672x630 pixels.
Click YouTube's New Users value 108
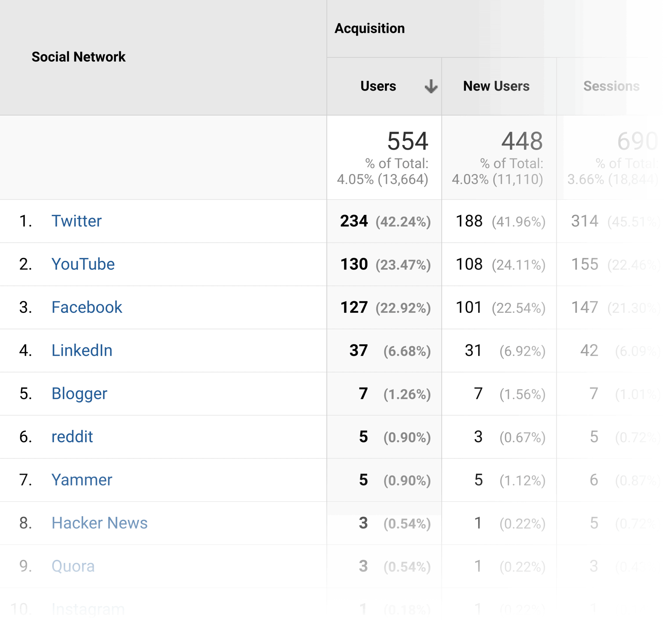(469, 264)
